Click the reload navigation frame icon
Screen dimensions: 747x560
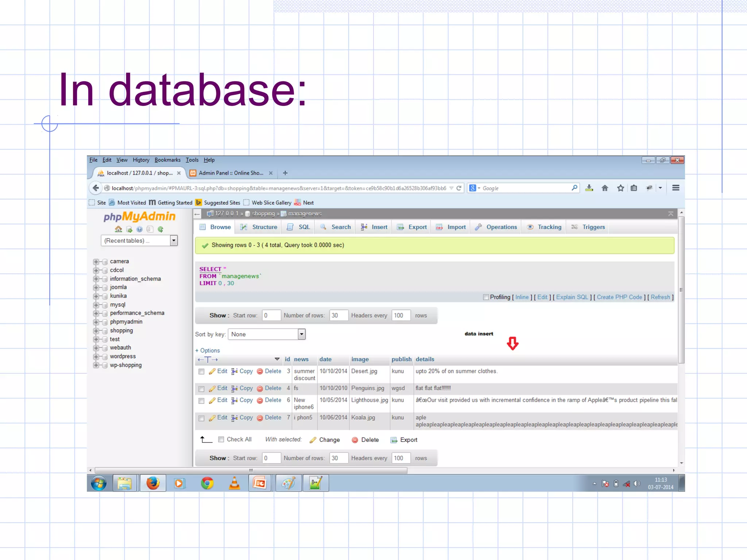[160, 229]
